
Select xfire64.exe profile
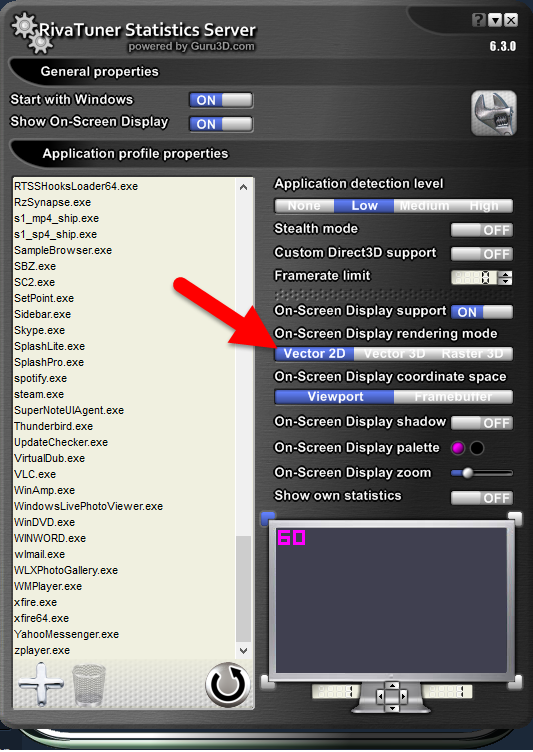(41, 618)
